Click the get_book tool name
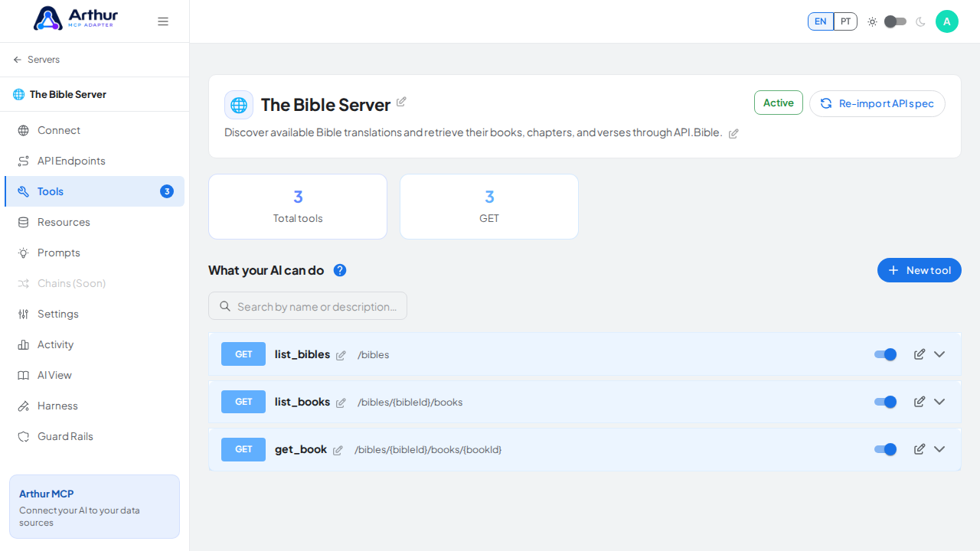The height and width of the screenshot is (551, 980). point(301,449)
